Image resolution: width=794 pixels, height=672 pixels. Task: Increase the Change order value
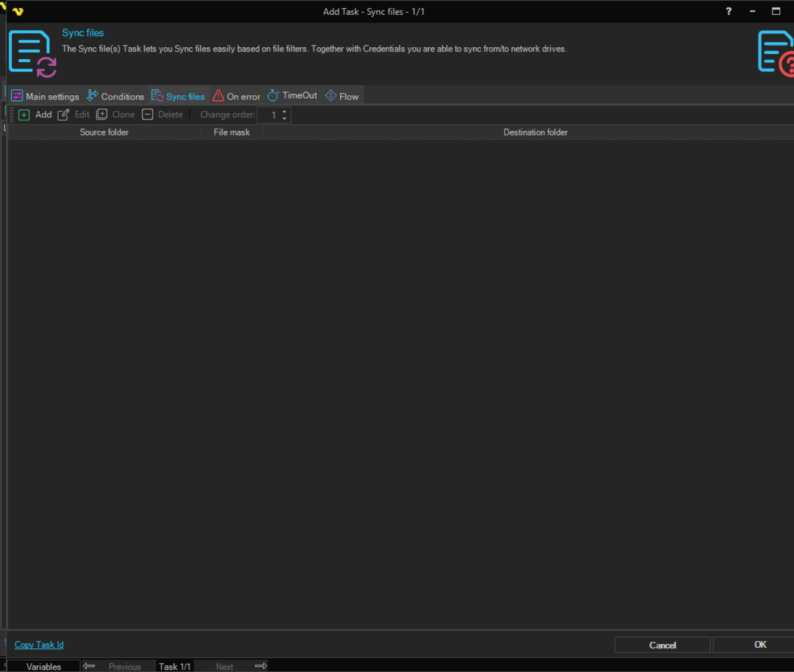coord(285,111)
